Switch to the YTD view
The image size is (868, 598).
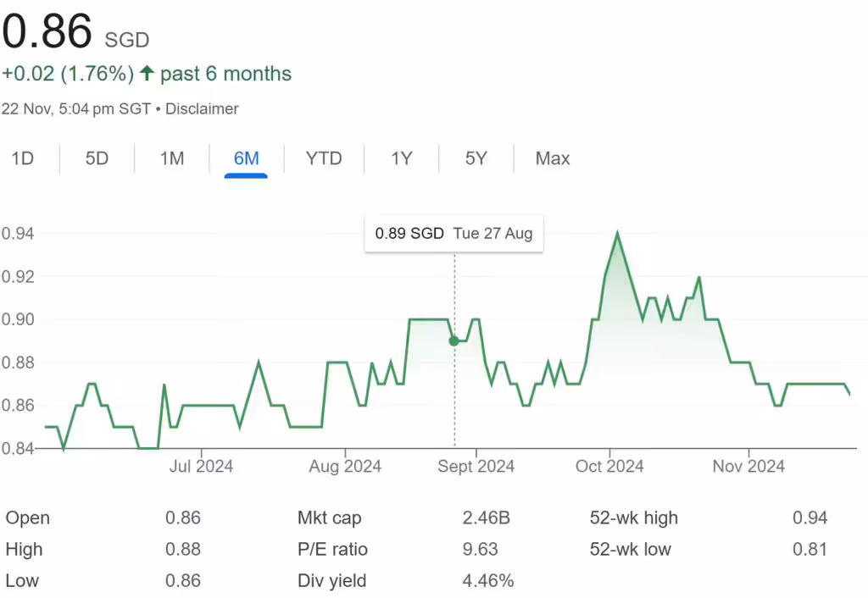[323, 158]
